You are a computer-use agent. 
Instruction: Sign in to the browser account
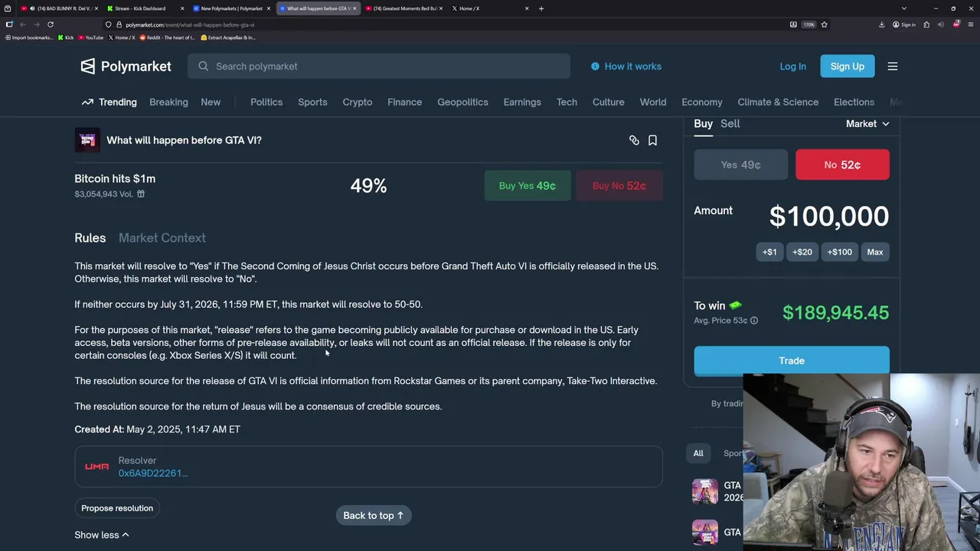[x=904, y=24]
